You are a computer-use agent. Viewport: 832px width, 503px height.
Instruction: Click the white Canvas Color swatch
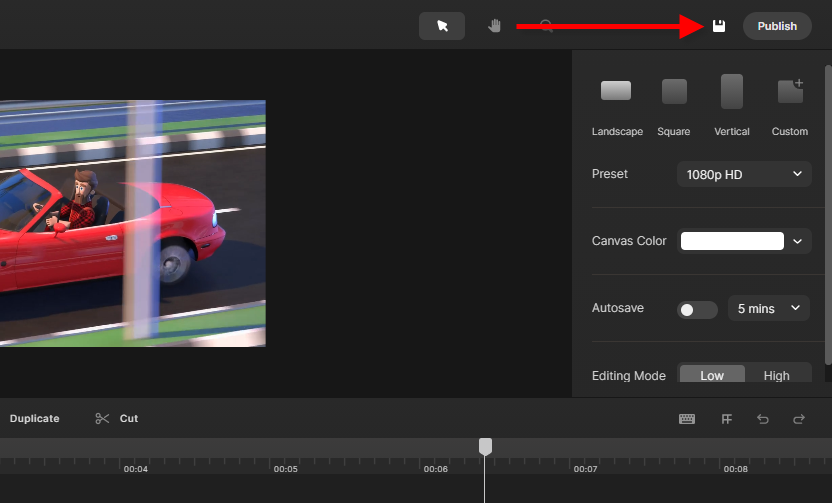coord(732,241)
